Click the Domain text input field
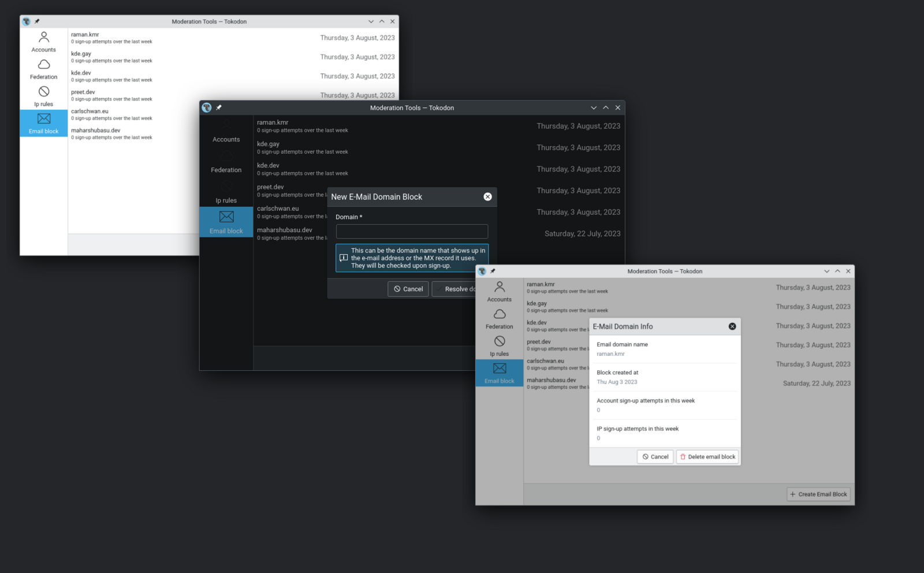This screenshot has height=573, width=924. pos(412,232)
